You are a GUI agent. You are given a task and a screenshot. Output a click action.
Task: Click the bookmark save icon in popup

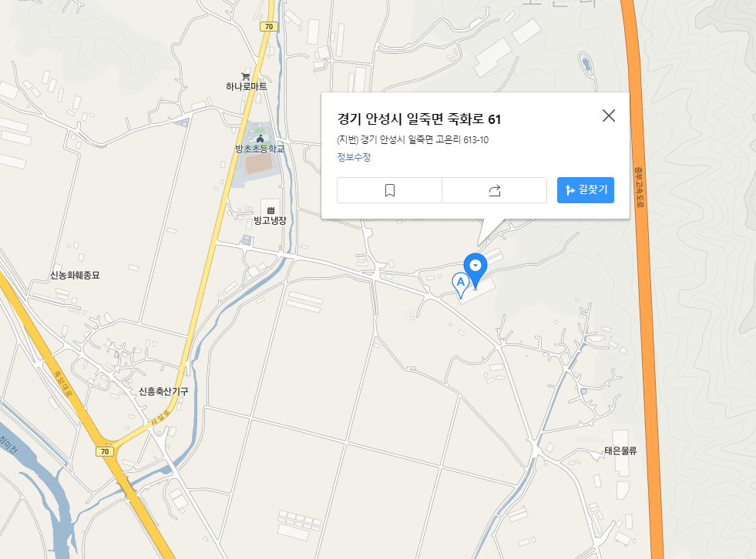(x=390, y=190)
